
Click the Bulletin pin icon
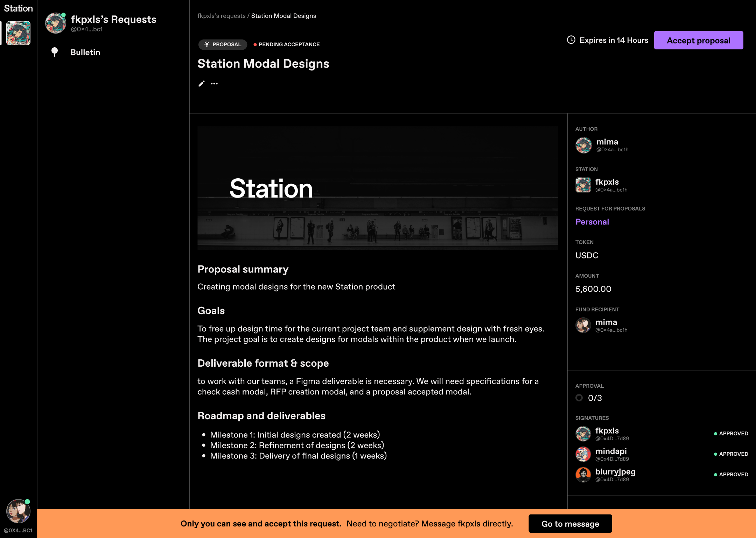(x=55, y=52)
